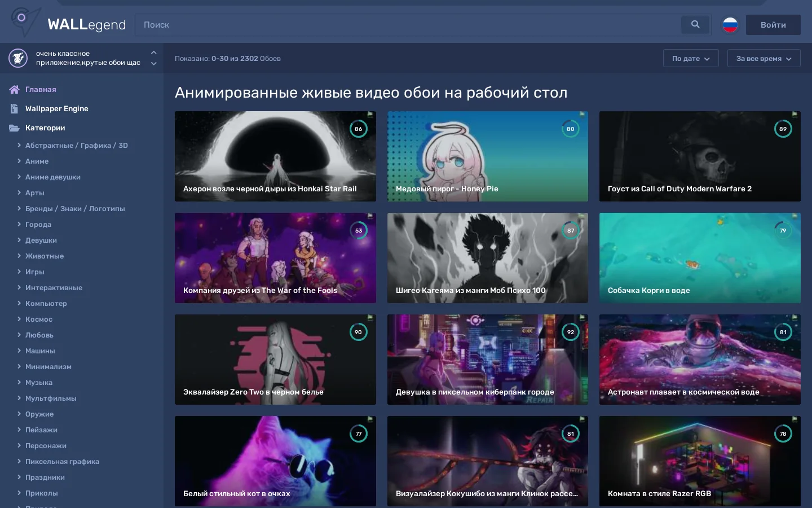The image size is (812, 508).
Task: Open Шигео Кагеяма Моб Психо 100 wallpaper
Action: [488, 258]
